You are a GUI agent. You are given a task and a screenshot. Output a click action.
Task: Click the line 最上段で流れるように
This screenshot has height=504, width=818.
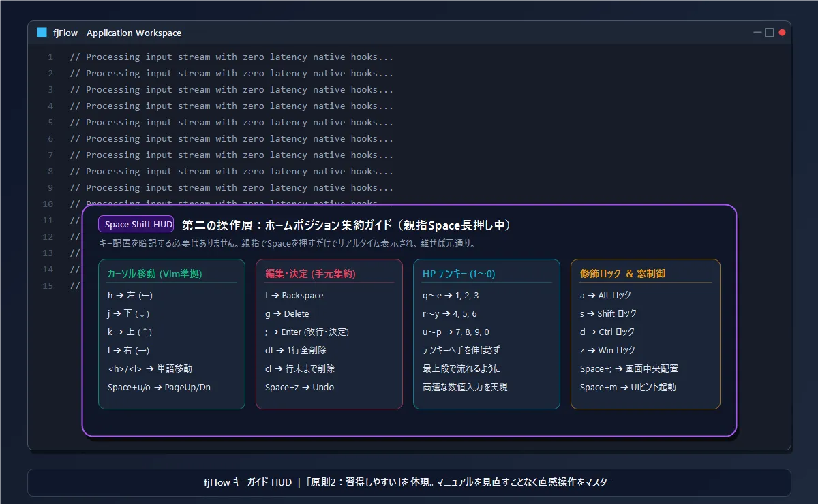tap(461, 368)
